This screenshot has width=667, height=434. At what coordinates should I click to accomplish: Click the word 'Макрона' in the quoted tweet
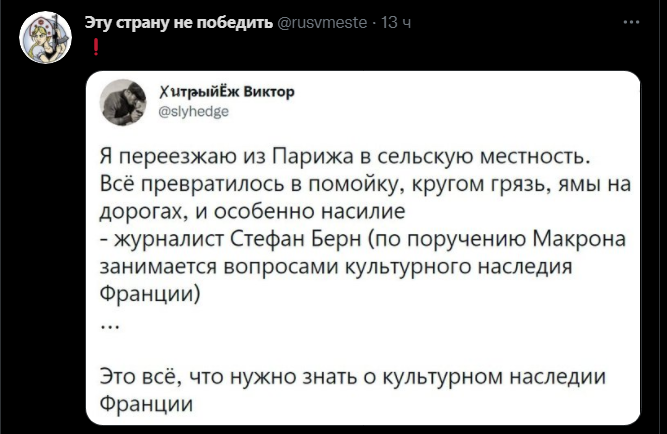point(579,239)
